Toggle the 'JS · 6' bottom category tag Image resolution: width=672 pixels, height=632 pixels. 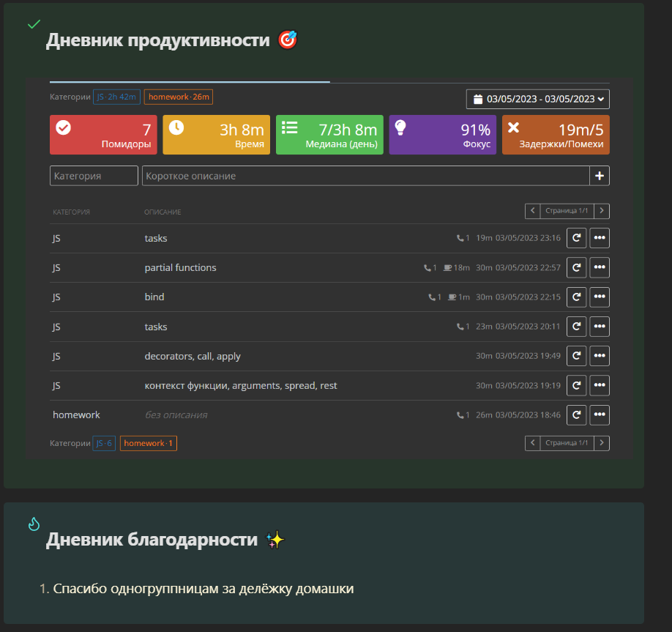tap(104, 443)
